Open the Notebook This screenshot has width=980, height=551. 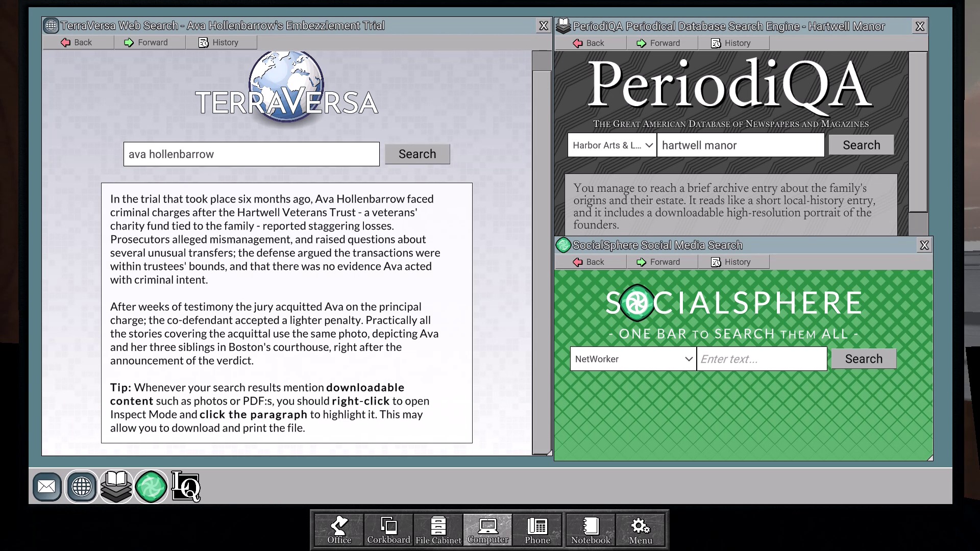[x=591, y=531]
